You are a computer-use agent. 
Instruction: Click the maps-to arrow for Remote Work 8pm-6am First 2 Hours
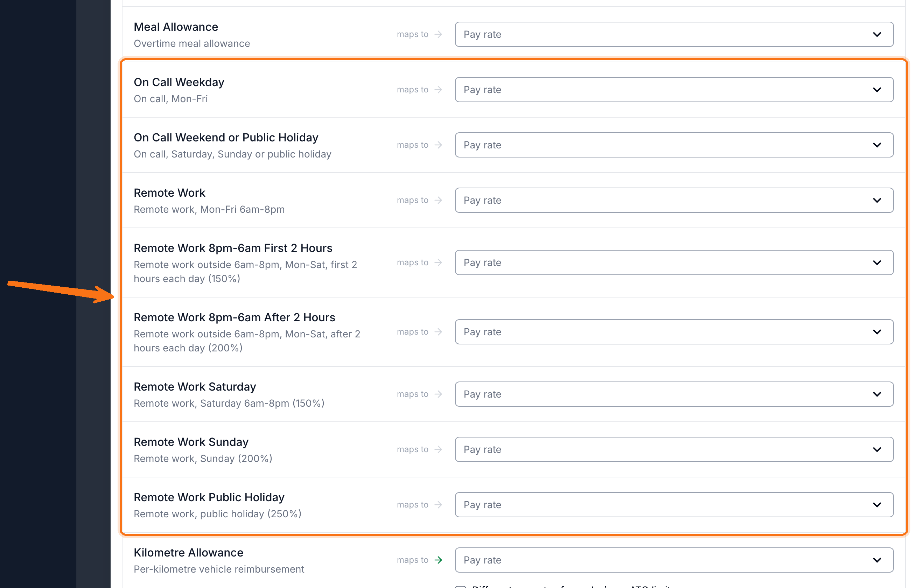coord(438,263)
